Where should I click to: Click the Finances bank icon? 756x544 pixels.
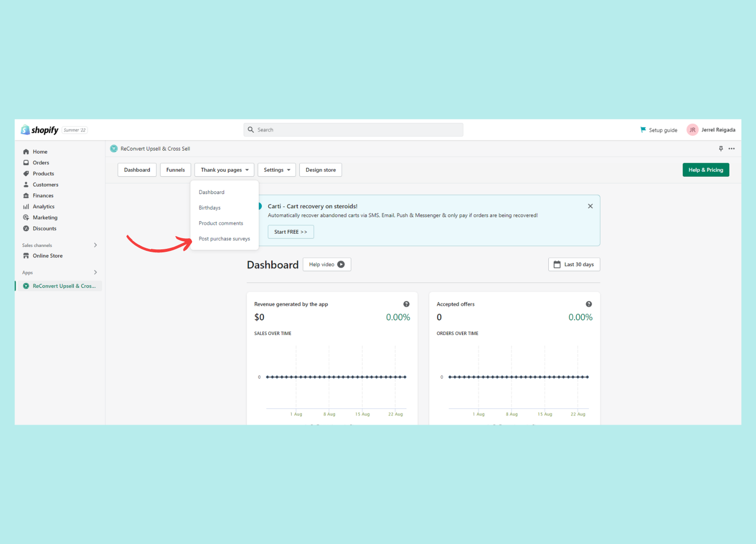pyautogui.click(x=26, y=195)
